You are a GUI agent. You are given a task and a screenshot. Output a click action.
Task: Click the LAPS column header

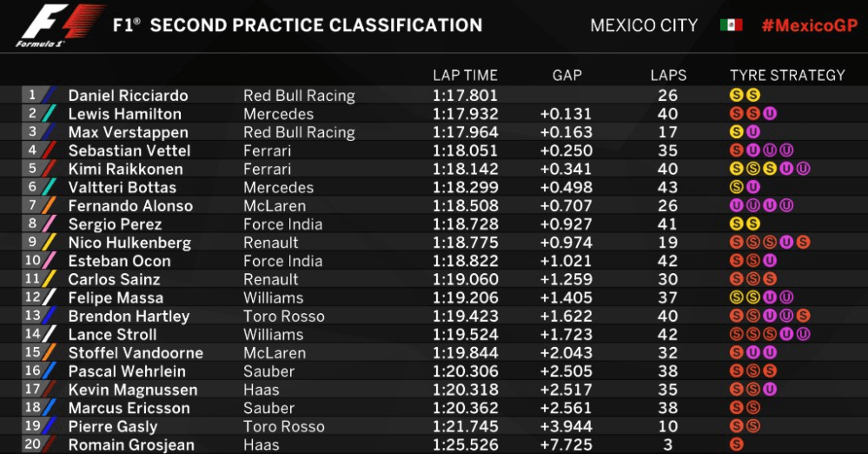668,76
